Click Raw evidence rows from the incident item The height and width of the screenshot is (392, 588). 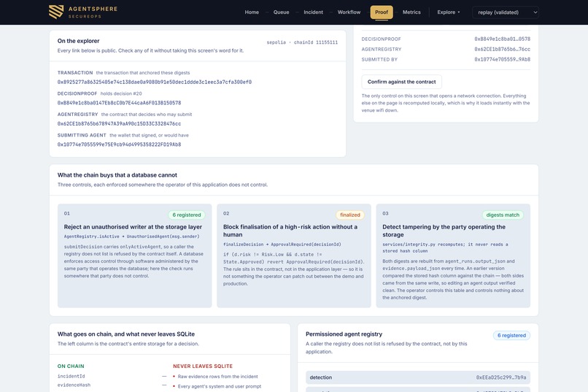click(x=218, y=377)
